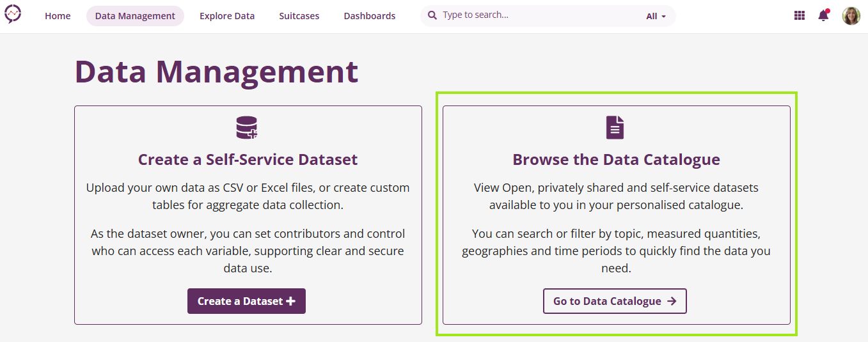Open the Explore Data section

point(227,16)
